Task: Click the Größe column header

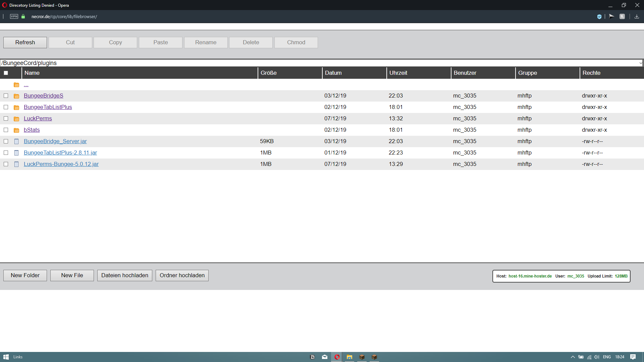Action: pyautogui.click(x=268, y=73)
